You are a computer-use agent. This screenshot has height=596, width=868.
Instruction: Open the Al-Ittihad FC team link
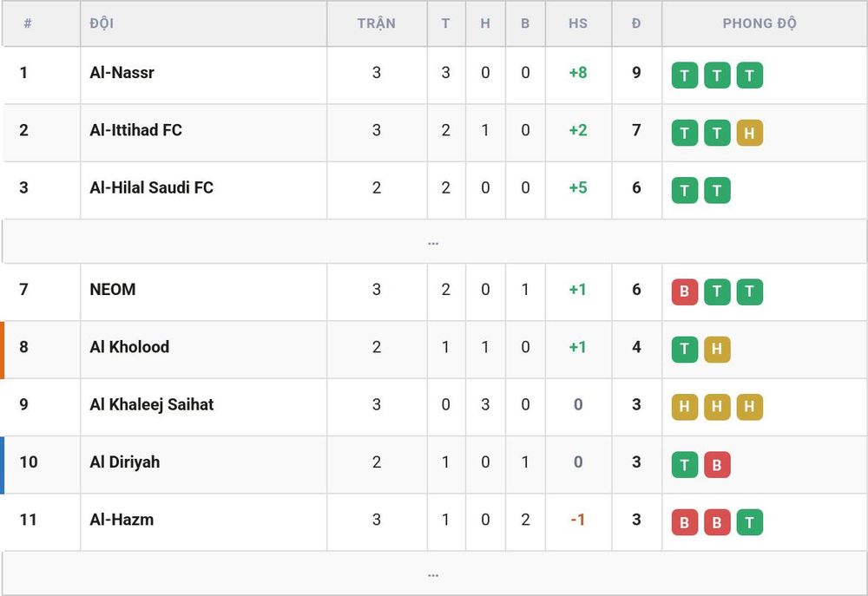tap(135, 130)
